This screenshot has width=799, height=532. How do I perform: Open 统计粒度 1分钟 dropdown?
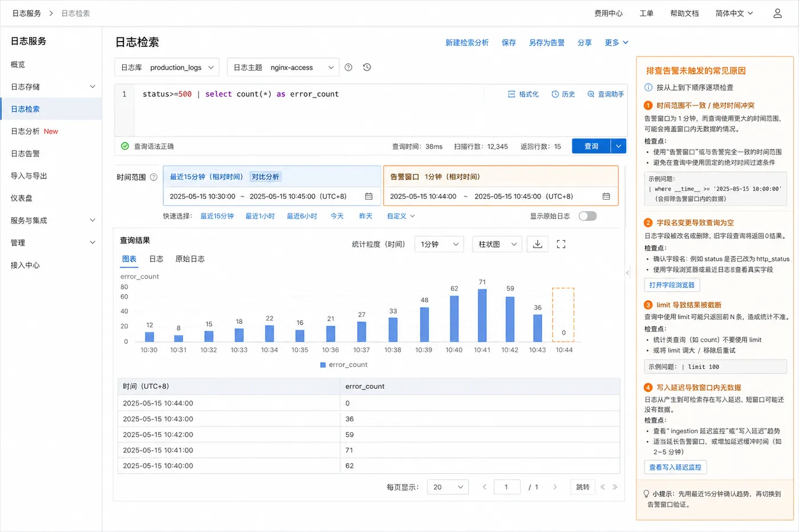tap(439, 244)
